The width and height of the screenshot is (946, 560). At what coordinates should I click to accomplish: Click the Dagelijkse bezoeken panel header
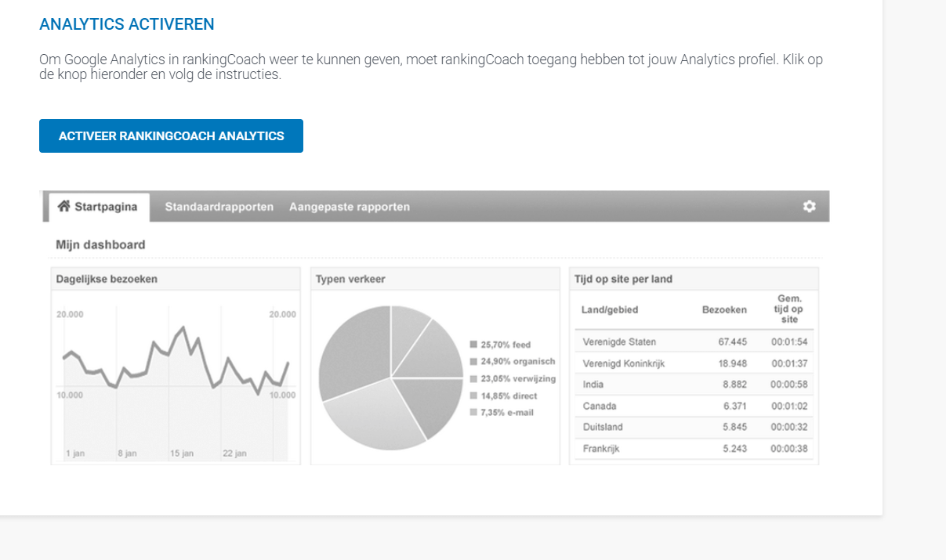[176, 279]
